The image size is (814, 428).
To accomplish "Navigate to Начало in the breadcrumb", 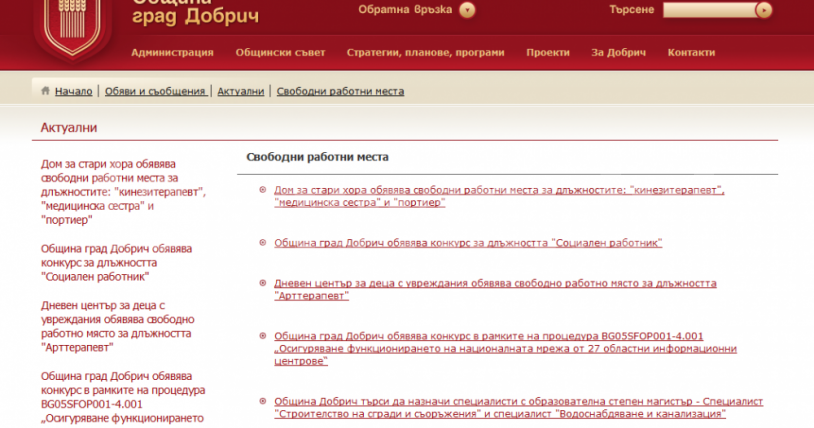I will tap(73, 91).
